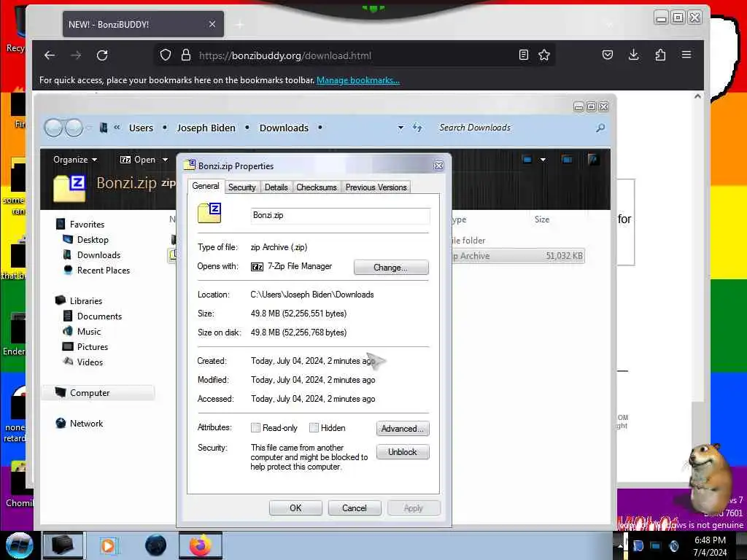
Task: Cancel the Bonzi.zip Properties dialog
Action: (x=355, y=508)
